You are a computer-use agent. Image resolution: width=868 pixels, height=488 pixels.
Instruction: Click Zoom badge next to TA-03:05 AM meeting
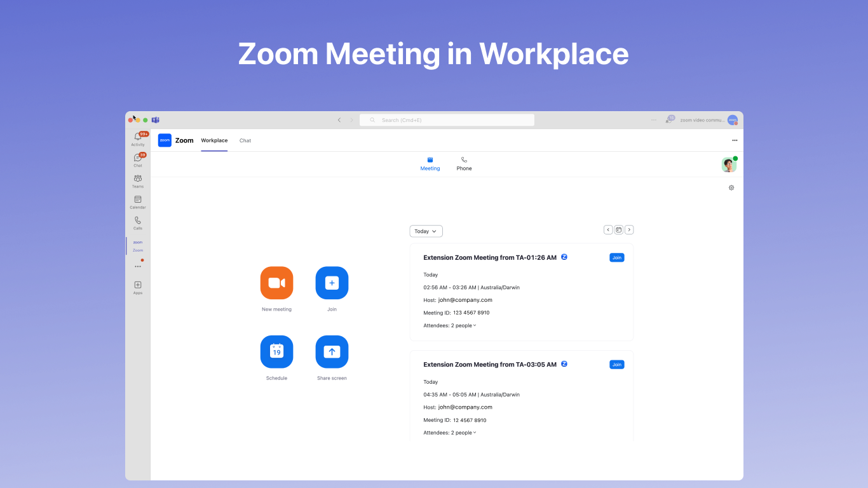pos(564,364)
